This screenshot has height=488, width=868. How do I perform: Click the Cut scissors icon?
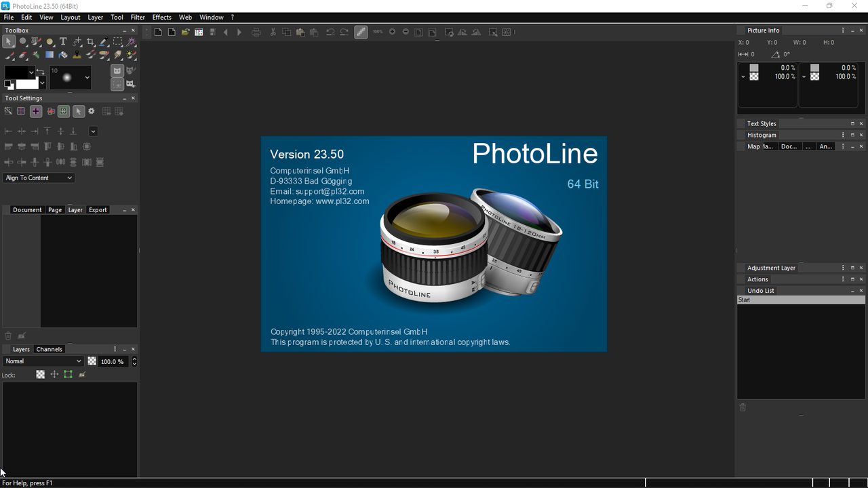[273, 32]
